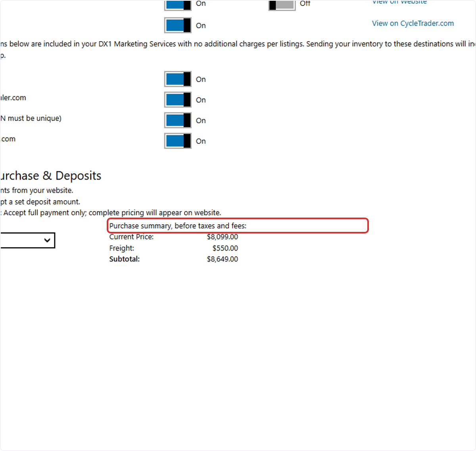This screenshot has height=451, width=476.
Task: Click the DX1 Marketing Services description text
Action: coord(238,44)
